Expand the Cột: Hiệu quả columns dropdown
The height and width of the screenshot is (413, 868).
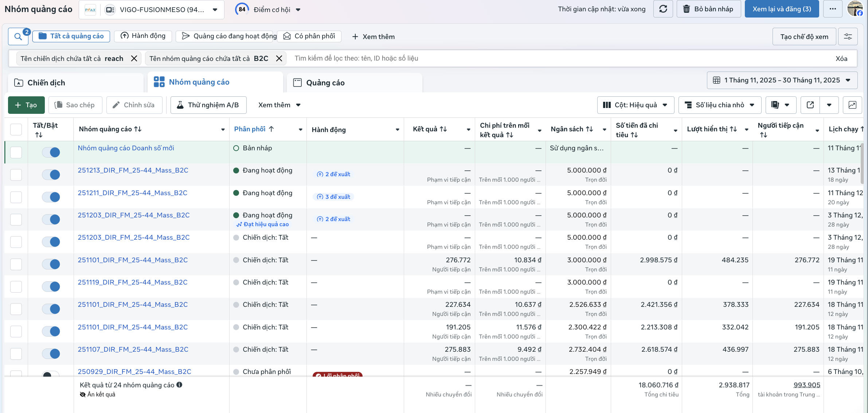click(x=635, y=105)
